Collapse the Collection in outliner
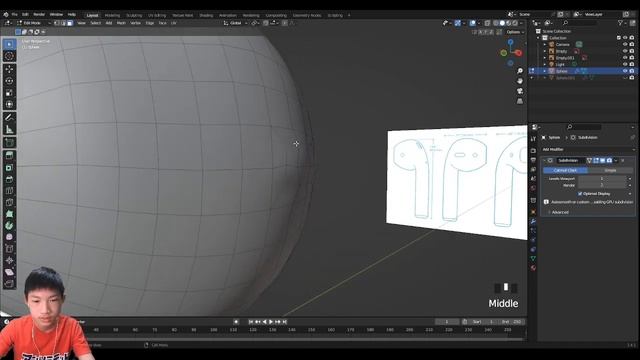The height and width of the screenshot is (360, 640). (x=538, y=38)
